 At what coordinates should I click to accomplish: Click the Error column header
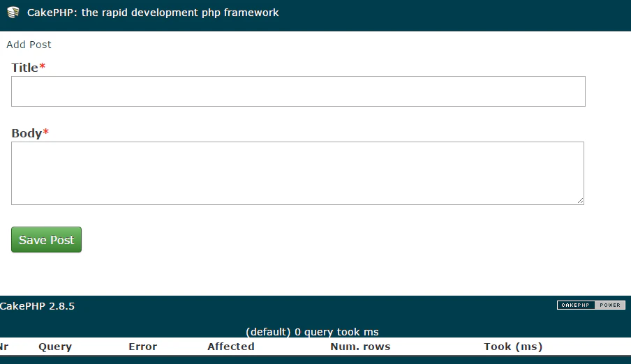pos(143,347)
